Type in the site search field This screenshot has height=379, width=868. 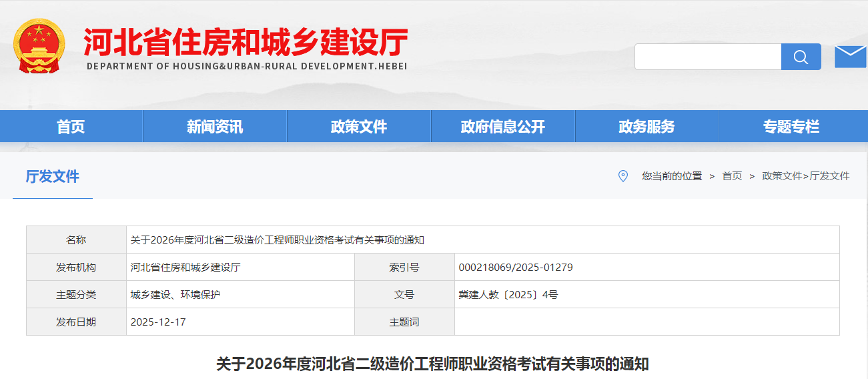(x=707, y=57)
